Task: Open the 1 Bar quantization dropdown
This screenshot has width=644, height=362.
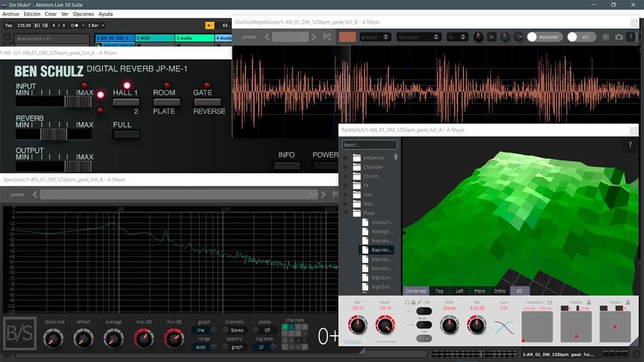Action: 95,25
